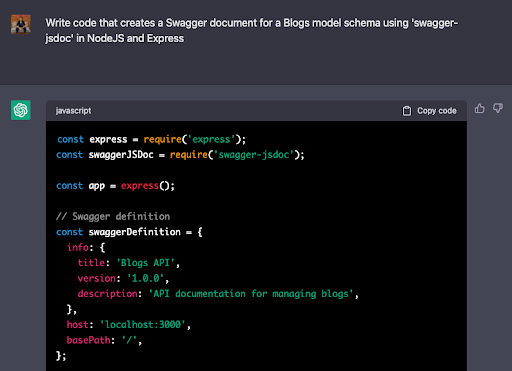Click the ChatGPT logo avatar

(x=21, y=110)
